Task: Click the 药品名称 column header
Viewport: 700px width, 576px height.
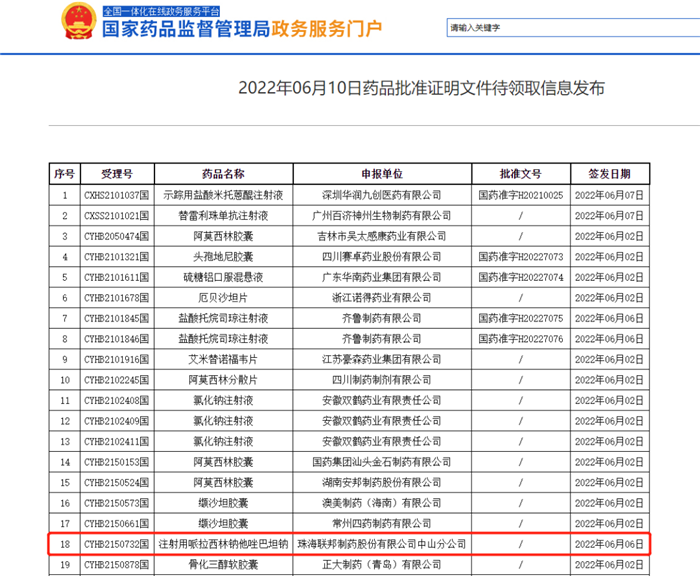Action: 223,174
